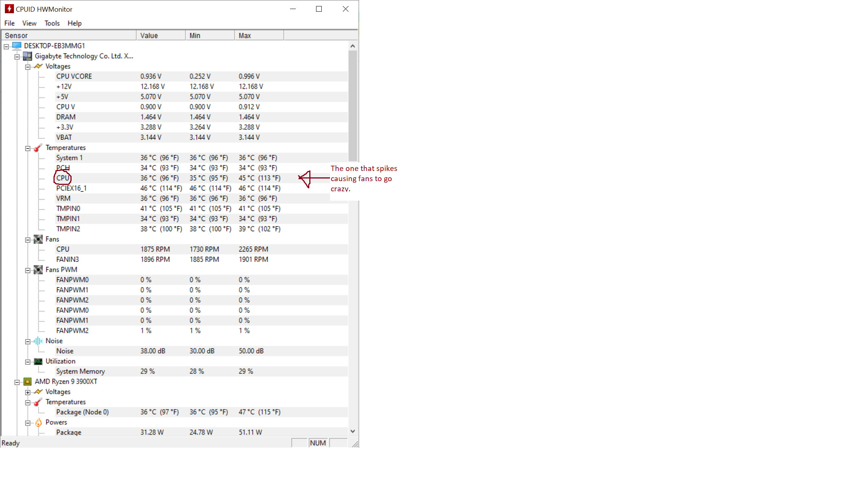Collapse the Gigabyte Temperatures group
This screenshot has width=868, height=488.
[x=28, y=148]
